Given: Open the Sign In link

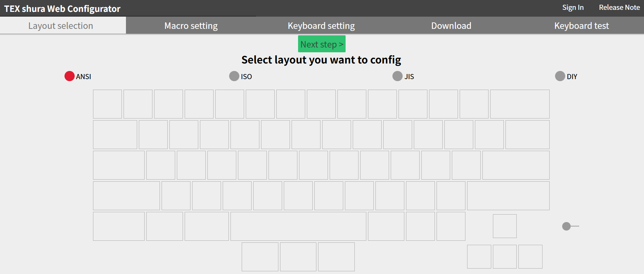Looking at the screenshot, I should (x=573, y=7).
